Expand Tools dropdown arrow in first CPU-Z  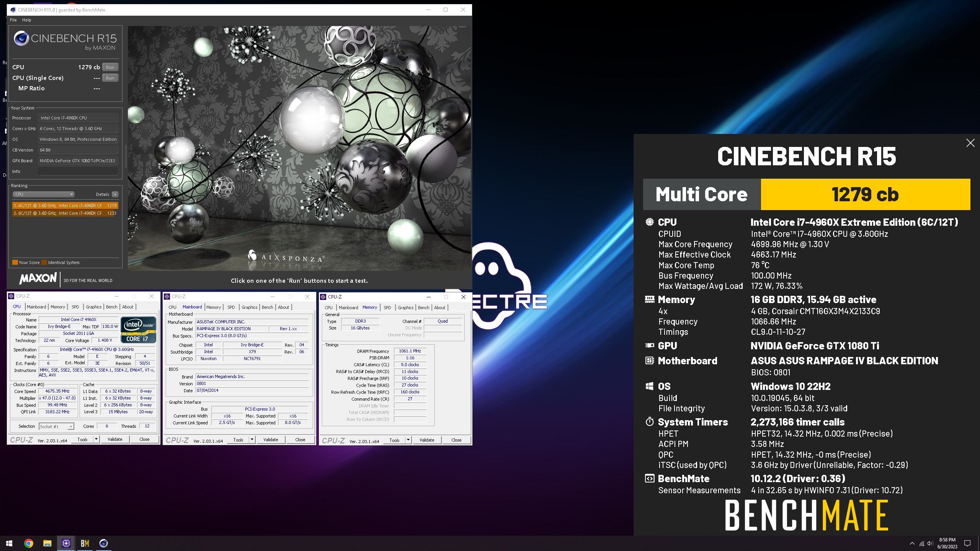pos(96,440)
